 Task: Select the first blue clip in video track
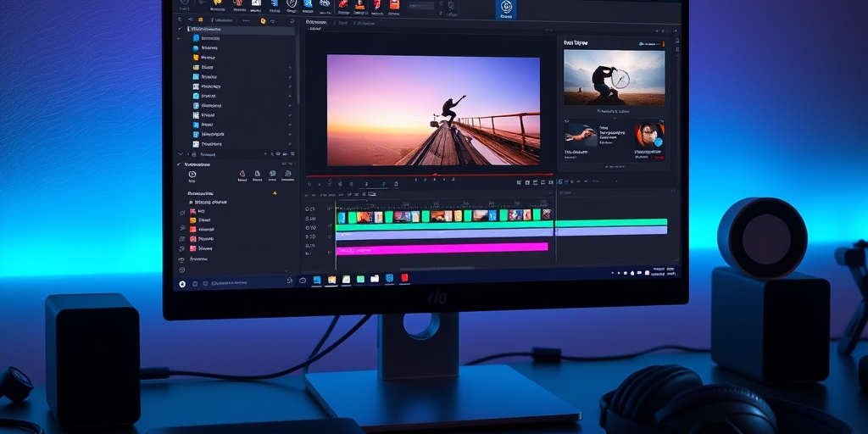click(342, 217)
